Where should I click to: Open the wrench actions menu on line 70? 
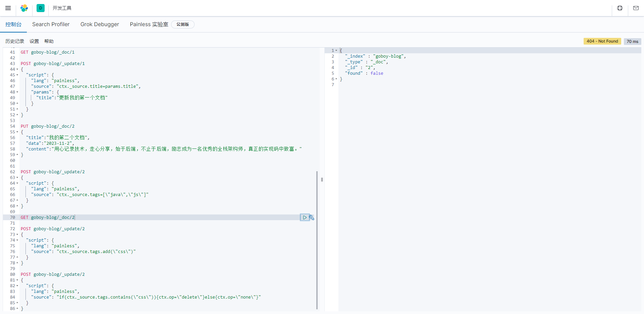[312, 217]
